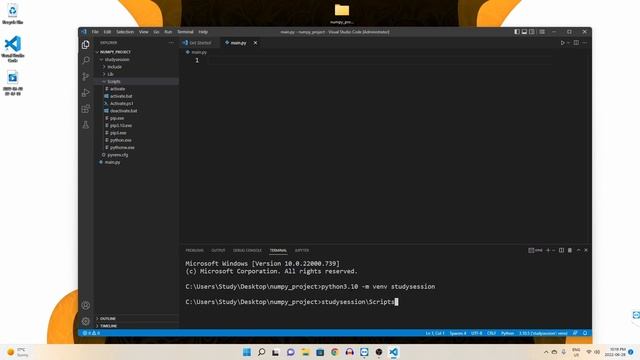Switch to the JUPYTER panel tab
The width and height of the screenshot is (640, 360).
[302, 250]
